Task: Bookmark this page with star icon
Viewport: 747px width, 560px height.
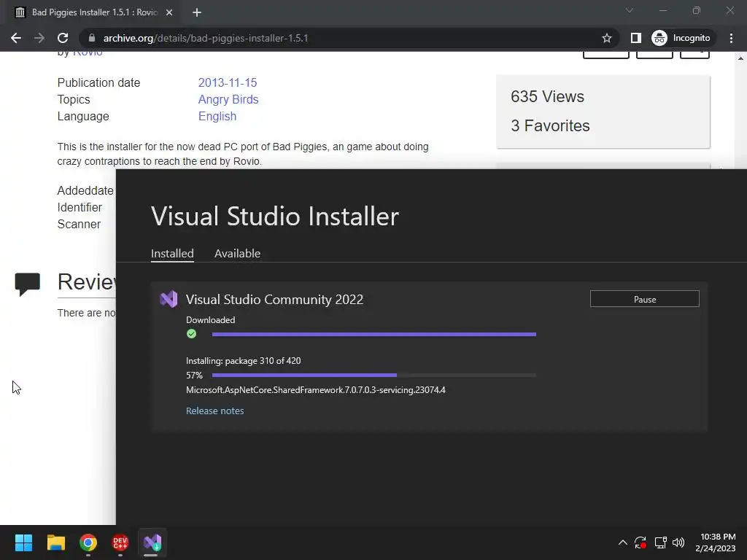Action: [606, 38]
